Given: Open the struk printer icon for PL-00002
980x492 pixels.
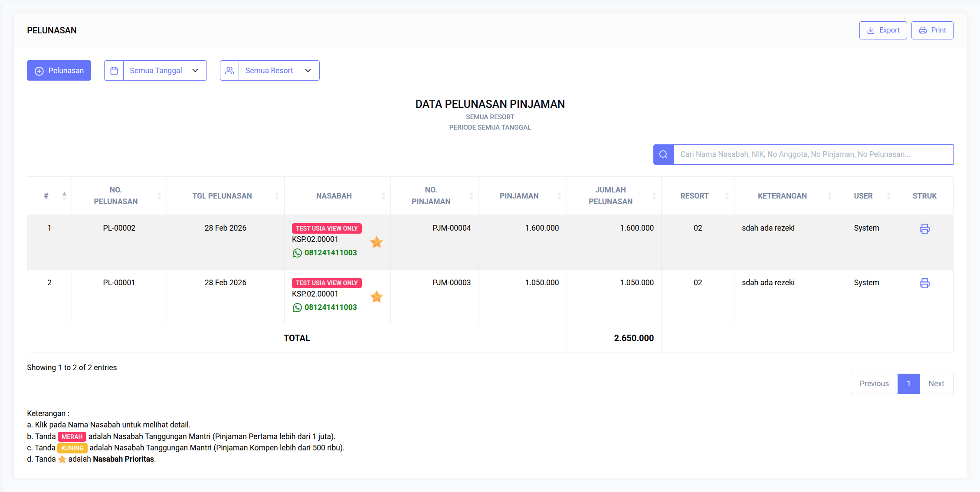Looking at the screenshot, I should click(924, 228).
